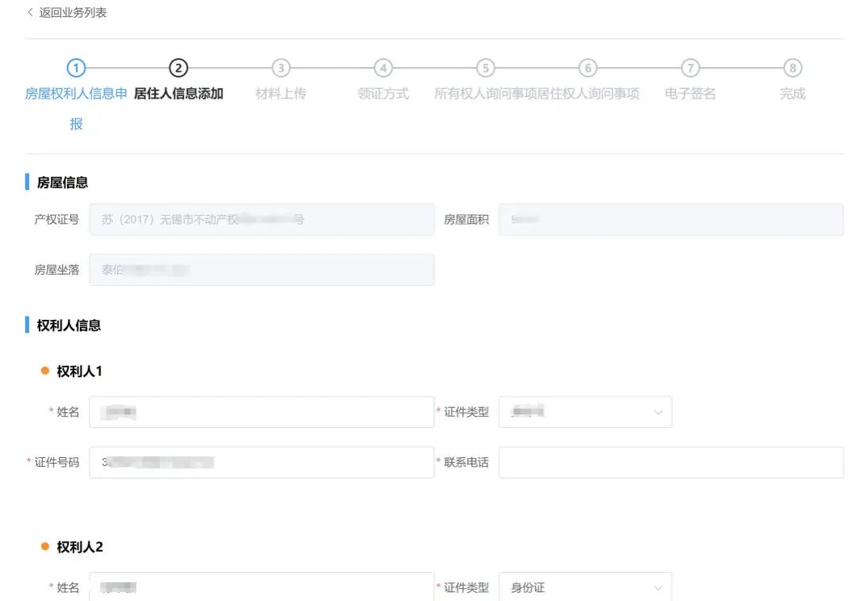Click the step 8 完成 circle icon
This screenshot has width=868, height=601.
coord(792,69)
